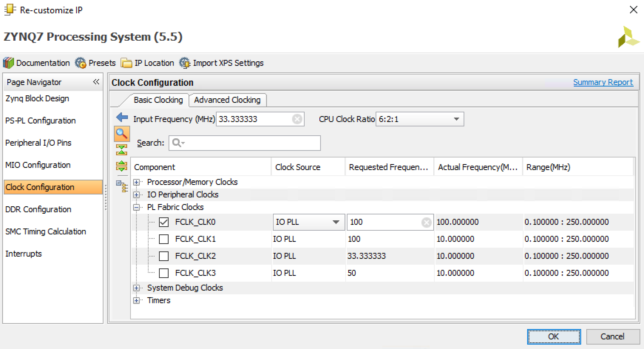Close the Re-customize IP dialog

(633, 10)
